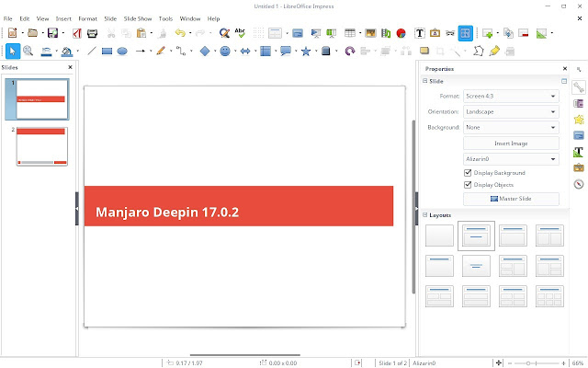The width and height of the screenshot is (588, 368).
Task: Click the Paste clipboard icon
Action: pyautogui.click(x=141, y=33)
